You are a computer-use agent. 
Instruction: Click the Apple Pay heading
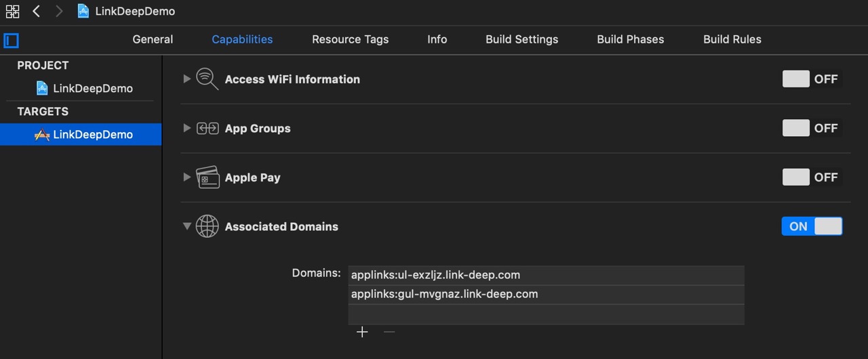(252, 177)
